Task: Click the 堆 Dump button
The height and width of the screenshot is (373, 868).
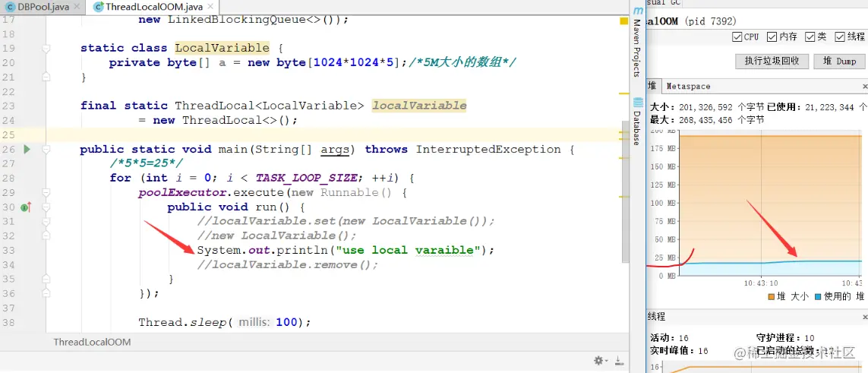Action: [x=838, y=62]
